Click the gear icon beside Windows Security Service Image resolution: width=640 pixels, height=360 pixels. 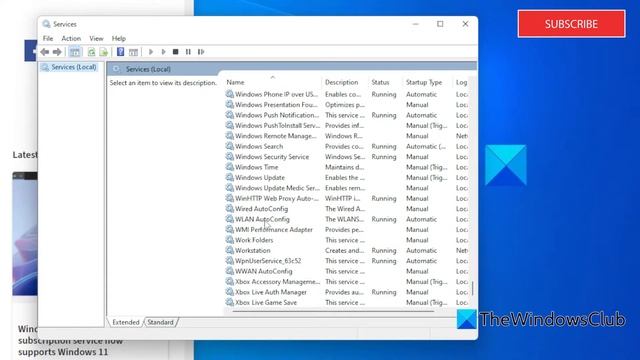tap(230, 156)
